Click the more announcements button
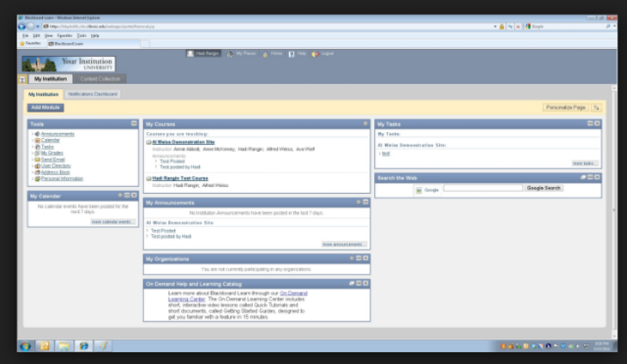The width and height of the screenshot is (627, 364). point(344,244)
